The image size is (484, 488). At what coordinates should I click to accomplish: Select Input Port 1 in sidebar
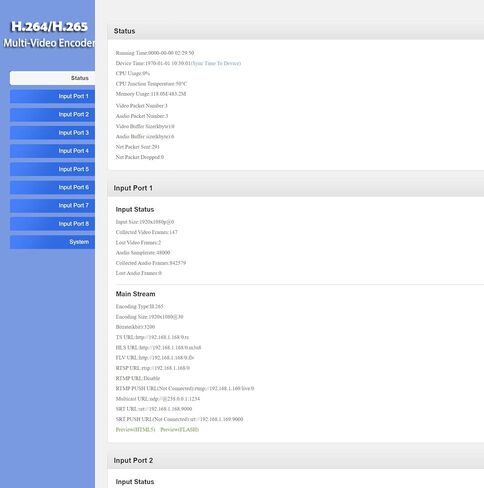click(x=52, y=96)
